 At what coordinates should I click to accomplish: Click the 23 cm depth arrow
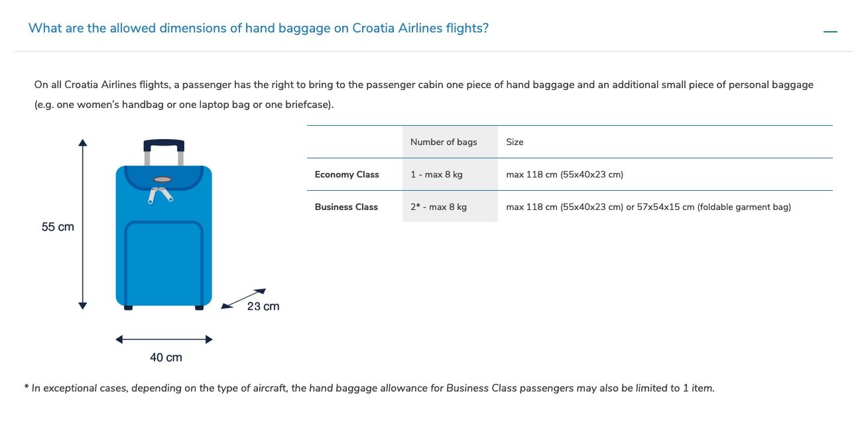tap(242, 298)
